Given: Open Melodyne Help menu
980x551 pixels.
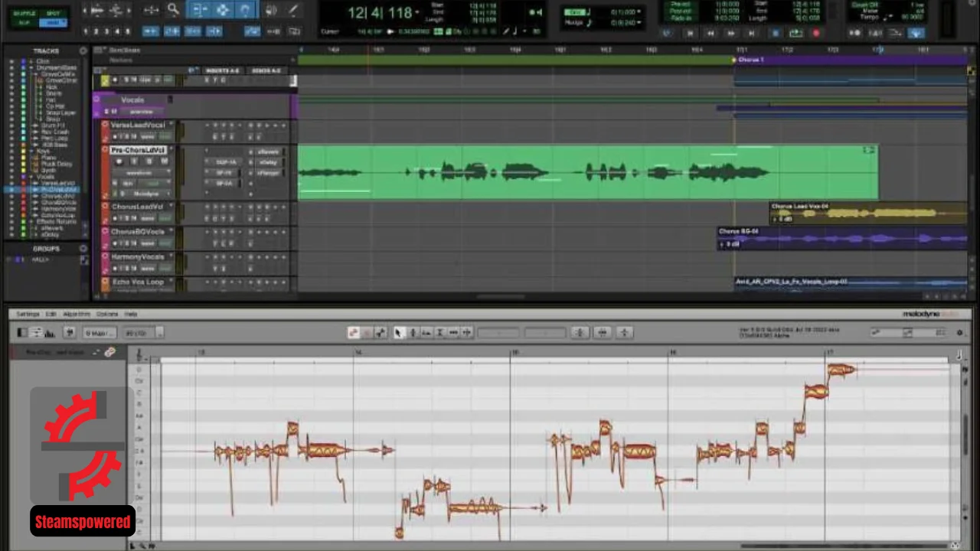Looking at the screenshot, I should tap(131, 314).
